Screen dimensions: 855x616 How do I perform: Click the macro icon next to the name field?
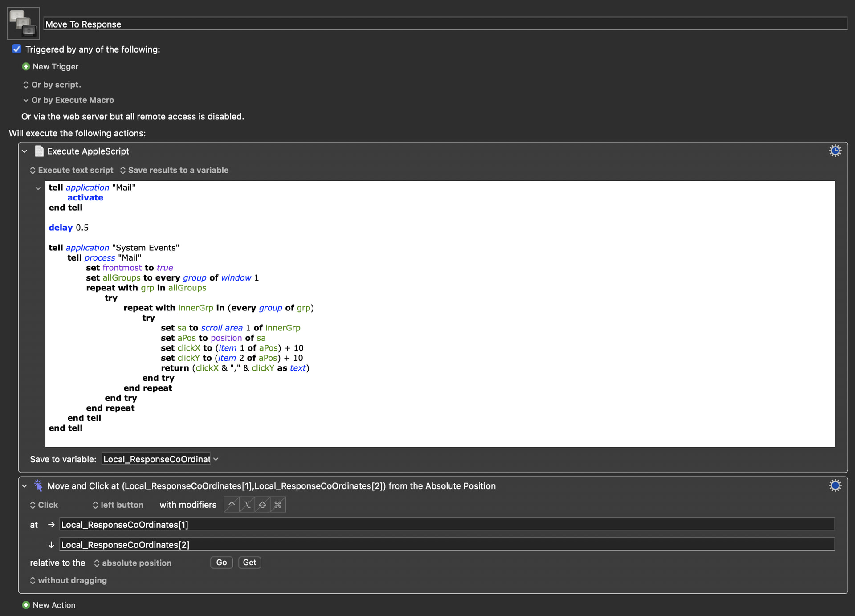23,23
